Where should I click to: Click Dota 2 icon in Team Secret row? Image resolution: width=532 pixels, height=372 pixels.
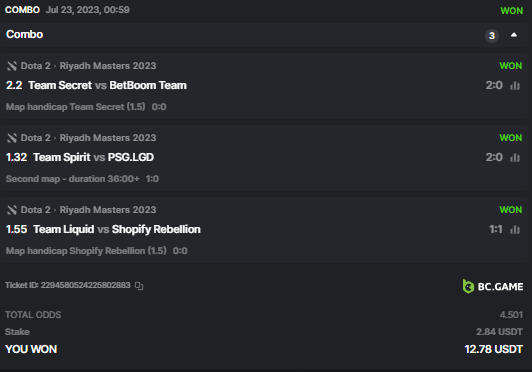click(x=12, y=66)
